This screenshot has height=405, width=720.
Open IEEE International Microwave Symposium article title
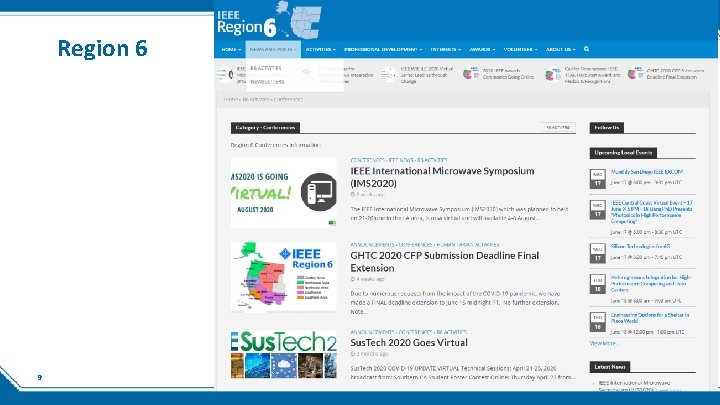[442, 177]
